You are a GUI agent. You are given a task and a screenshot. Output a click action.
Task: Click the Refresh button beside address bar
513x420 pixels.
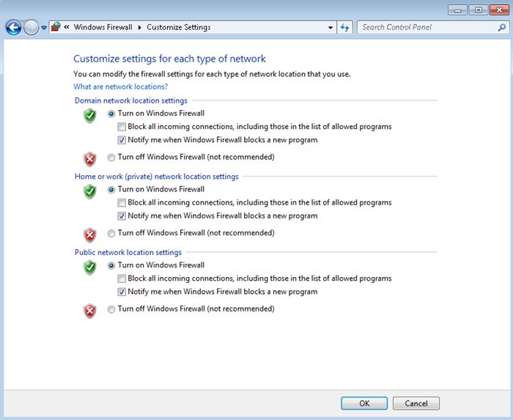click(x=345, y=27)
